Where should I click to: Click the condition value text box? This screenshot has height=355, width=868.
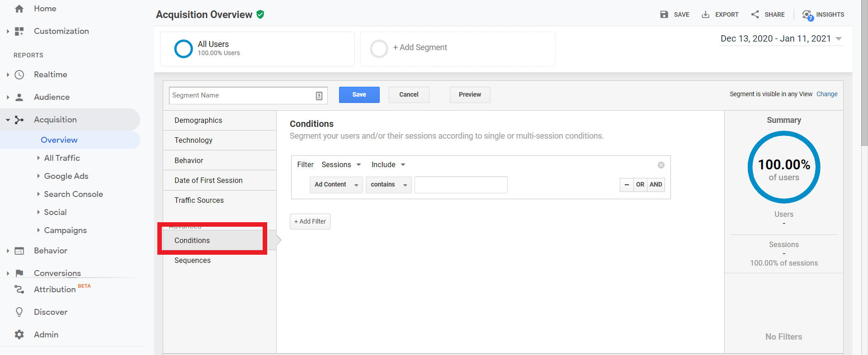[x=461, y=185]
